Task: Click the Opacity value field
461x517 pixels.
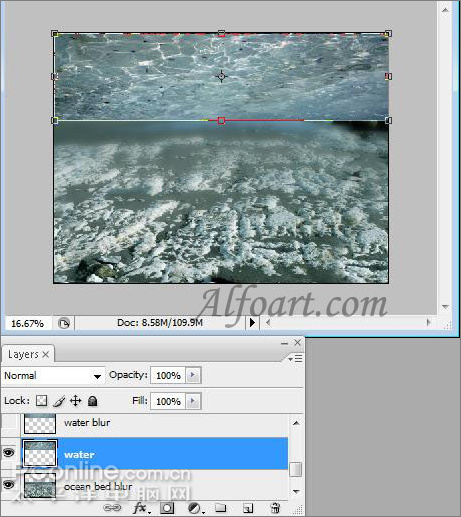Action: [x=168, y=375]
